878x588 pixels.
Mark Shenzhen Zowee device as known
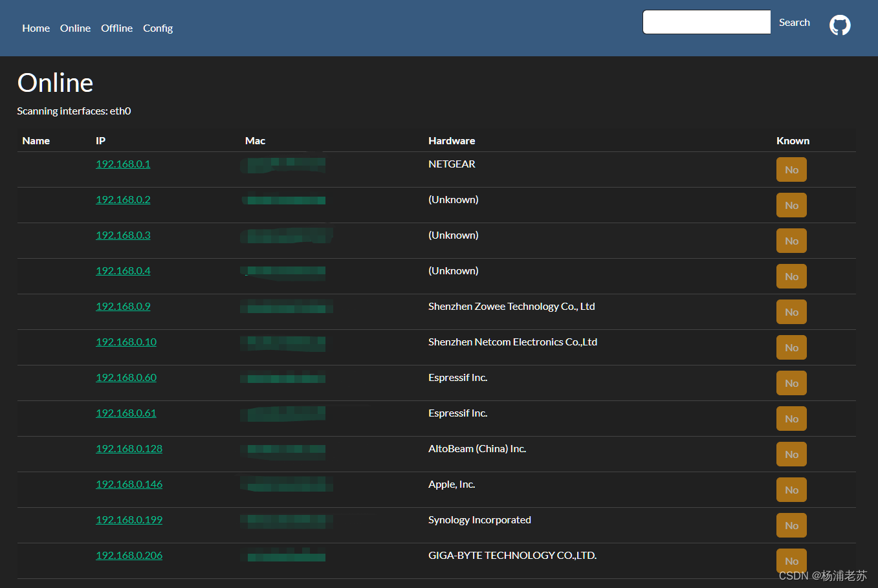click(791, 312)
